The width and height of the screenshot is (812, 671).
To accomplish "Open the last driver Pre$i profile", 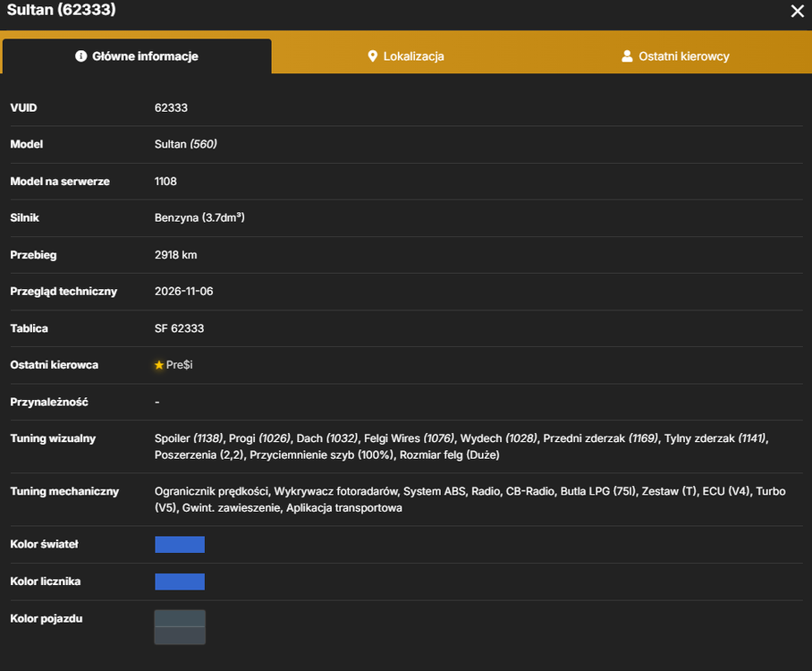I will [179, 365].
